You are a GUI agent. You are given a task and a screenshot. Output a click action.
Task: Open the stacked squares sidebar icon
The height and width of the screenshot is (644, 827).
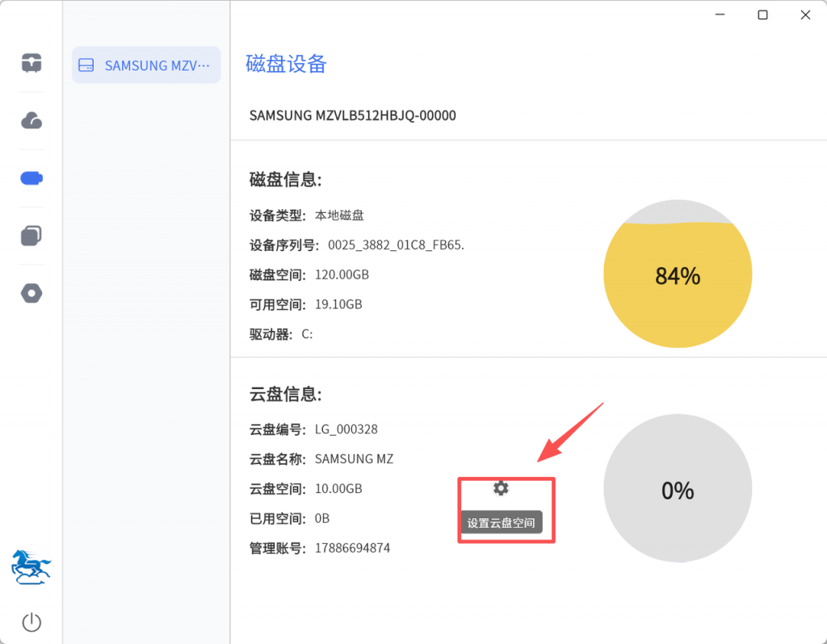click(x=31, y=236)
